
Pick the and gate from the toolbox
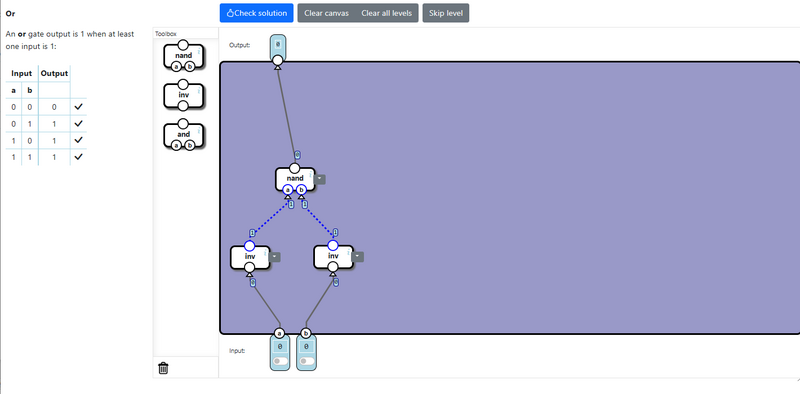184,135
